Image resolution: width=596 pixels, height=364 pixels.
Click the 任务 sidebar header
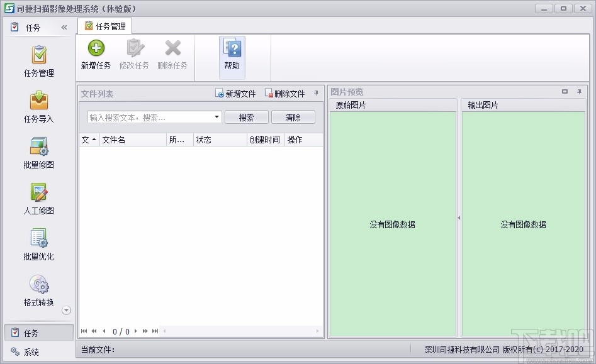pos(33,27)
